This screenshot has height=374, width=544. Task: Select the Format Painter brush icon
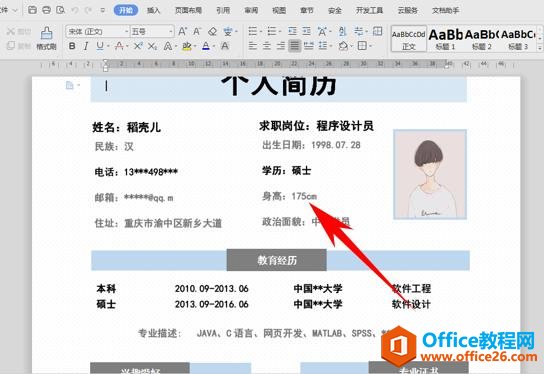tap(46, 34)
